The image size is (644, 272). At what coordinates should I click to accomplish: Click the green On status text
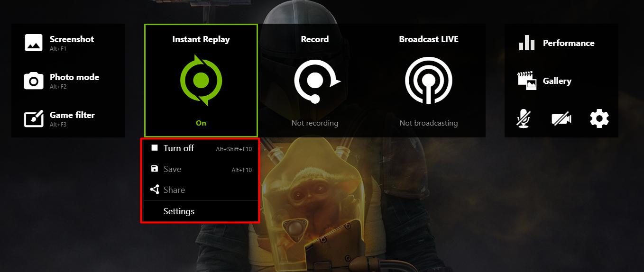201,123
